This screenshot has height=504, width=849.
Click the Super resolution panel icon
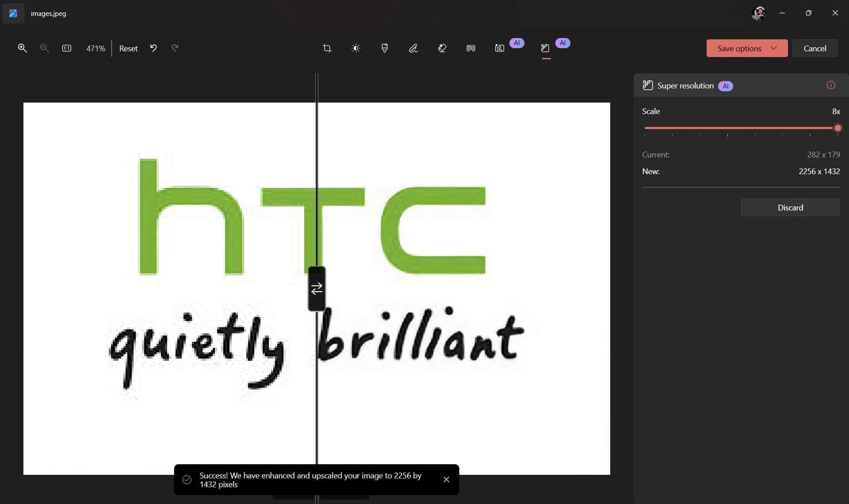pos(647,85)
